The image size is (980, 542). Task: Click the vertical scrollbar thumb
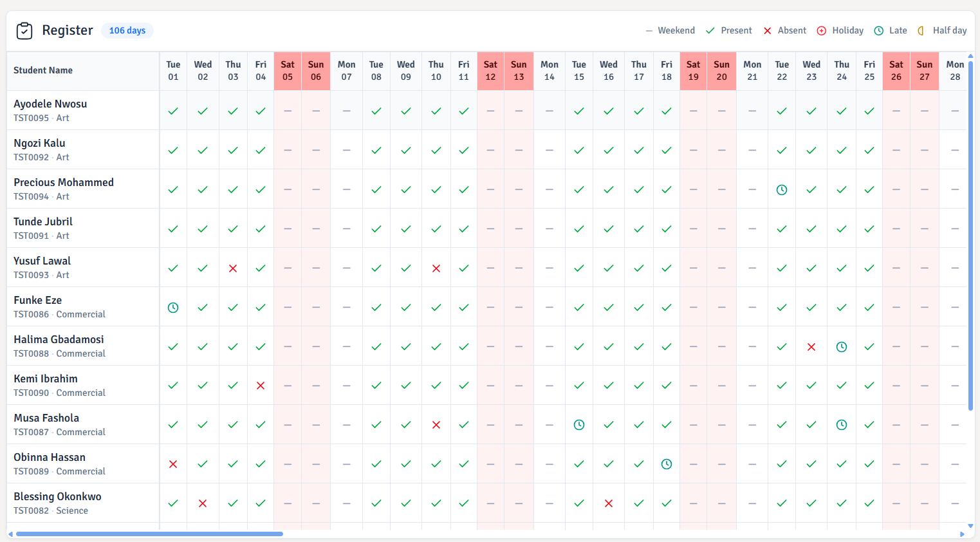(970, 235)
